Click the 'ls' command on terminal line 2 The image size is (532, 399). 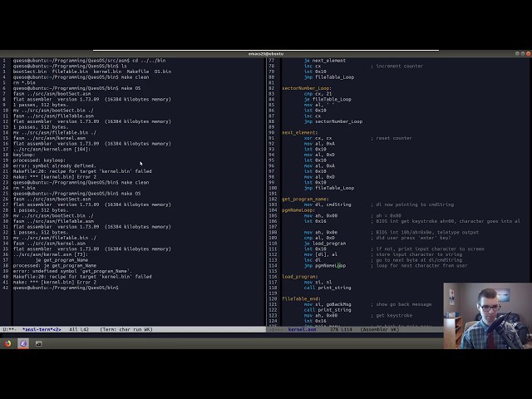(x=124, y=66)
